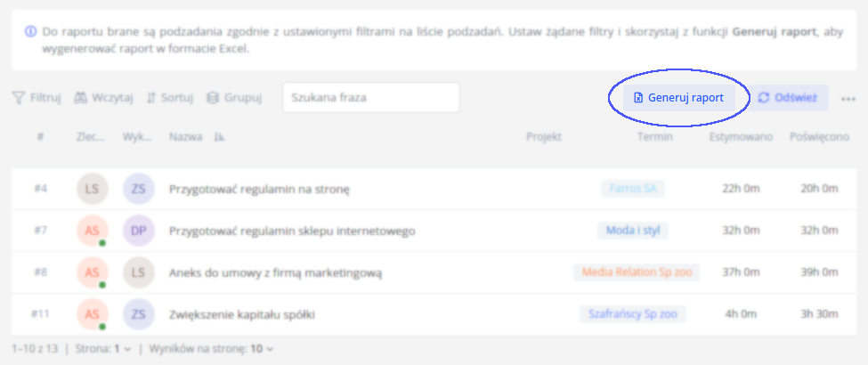This screenshot has height=365, width=868.
Task: Refresh the list with Odśwież
Action: tap(788, 98)
